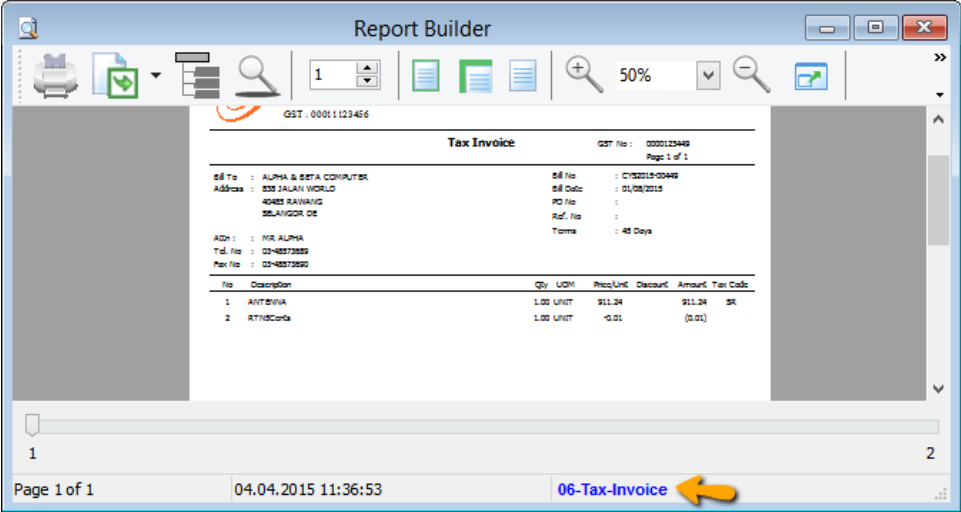This screenshot has height=512, width=961.
Task: Open the export dropdown arrow
Action: [x=155, y=75]
